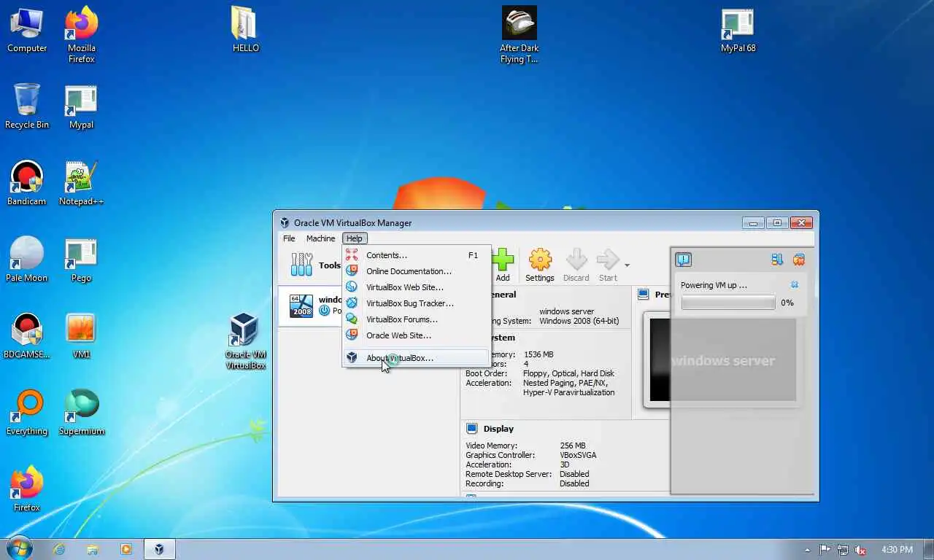Click the 'Hyper-V Paravirtualization' text
The width and height of the screenshot is (934, 560).
(568, 392)
